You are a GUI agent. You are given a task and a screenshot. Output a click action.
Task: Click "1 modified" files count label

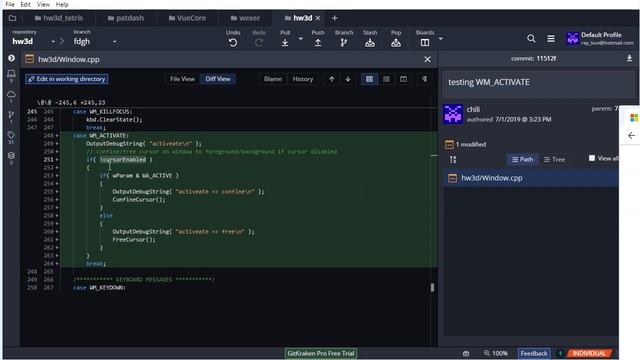tap(471, 144)
